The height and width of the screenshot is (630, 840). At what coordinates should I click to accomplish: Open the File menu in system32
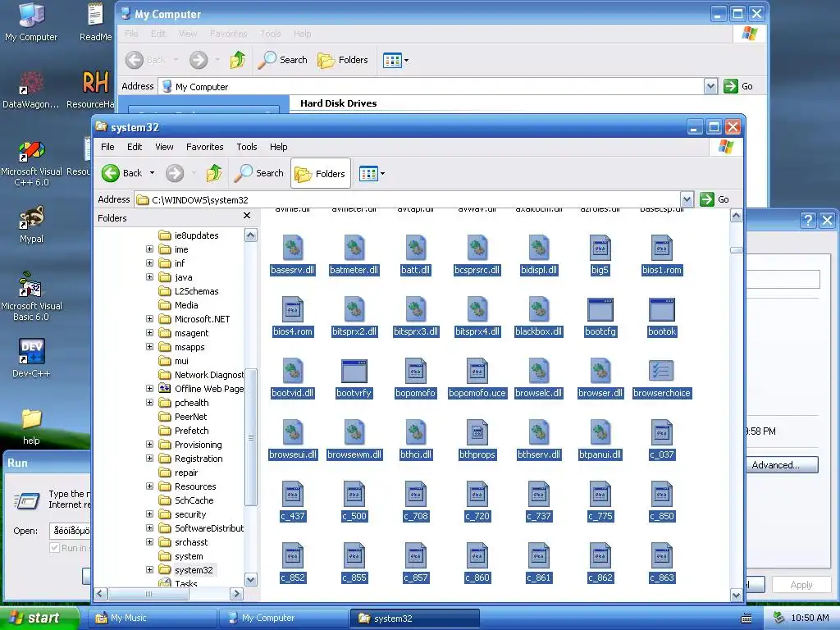coord(107,147)
